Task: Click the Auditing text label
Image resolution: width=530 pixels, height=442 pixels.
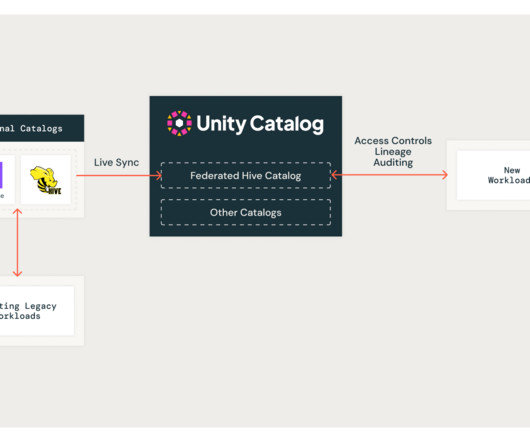Action: (x=393, y=163)
